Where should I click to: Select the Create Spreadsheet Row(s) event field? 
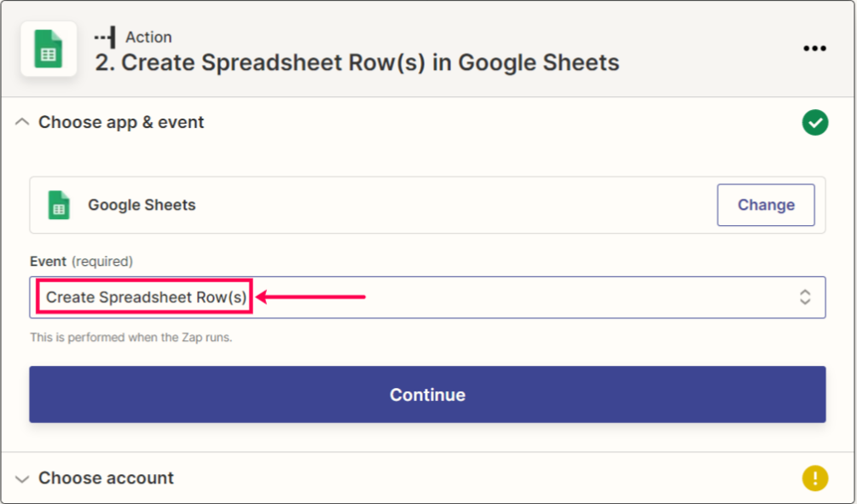427,298
